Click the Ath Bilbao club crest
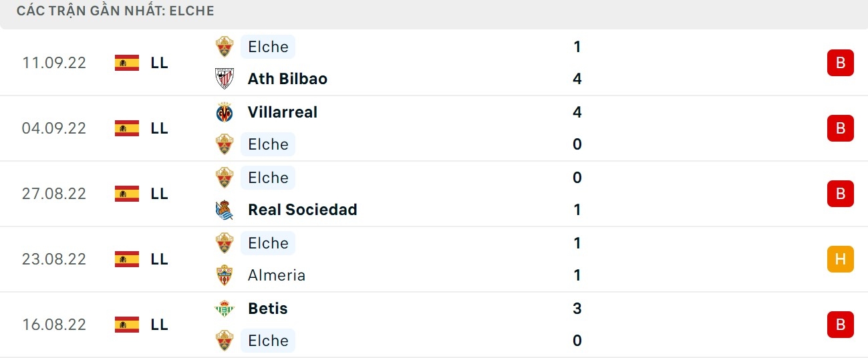 pyautogui.click(x=225, y=79)
